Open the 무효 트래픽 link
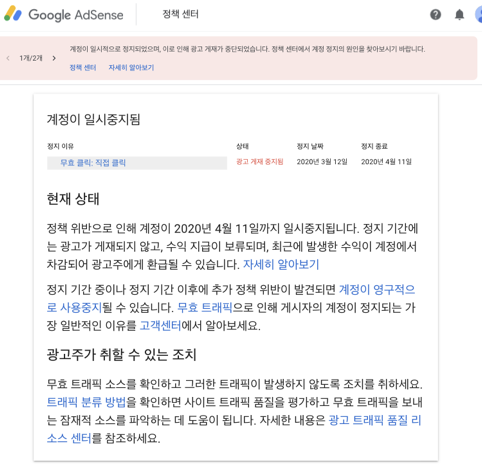The width and height of the screenshot is (482, 475). pos(204,307)
